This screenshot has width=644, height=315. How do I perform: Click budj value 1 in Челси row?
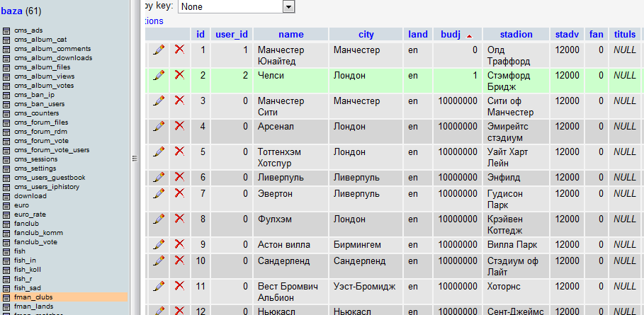(x=475, y=76)
